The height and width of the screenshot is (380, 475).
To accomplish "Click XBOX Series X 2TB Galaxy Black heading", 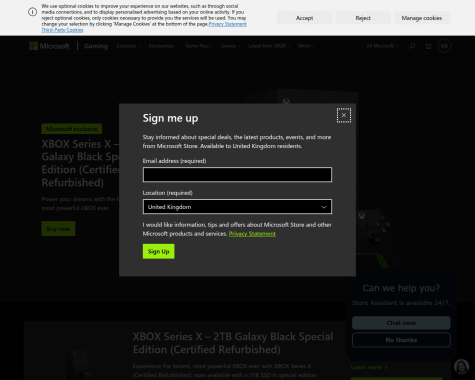I will (233, 343).
